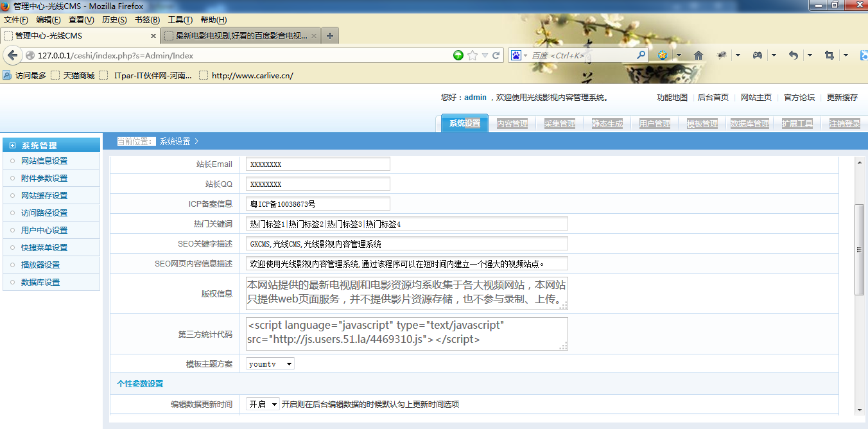This screenshot has width=868, height=436.
Task: Close the 管理中心-光线CMS tab
Action: pos(153,36)
